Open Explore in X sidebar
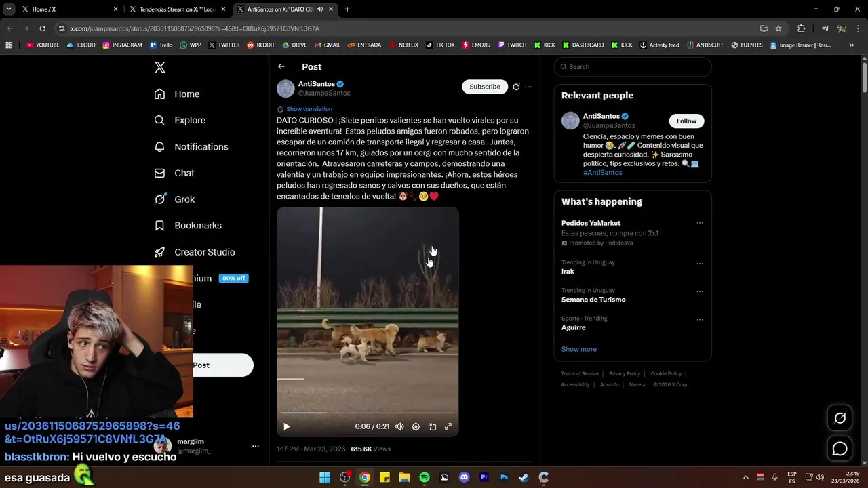The image size is (868, 488). (180, 120)
